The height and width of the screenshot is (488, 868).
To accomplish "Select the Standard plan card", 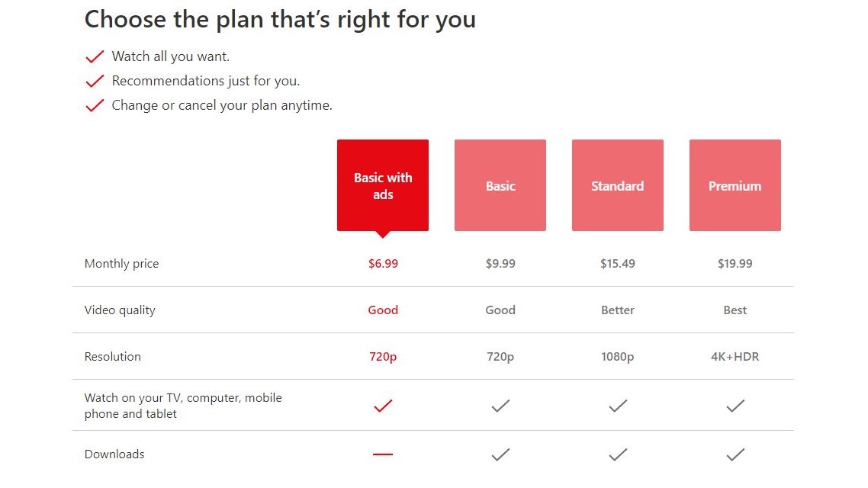I will [x=617, y=185].
